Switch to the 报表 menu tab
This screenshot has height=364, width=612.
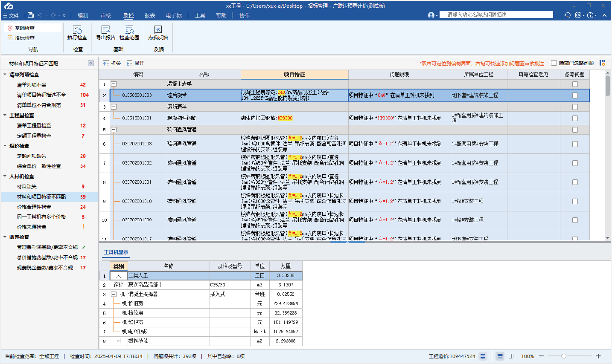click(150, 15)
